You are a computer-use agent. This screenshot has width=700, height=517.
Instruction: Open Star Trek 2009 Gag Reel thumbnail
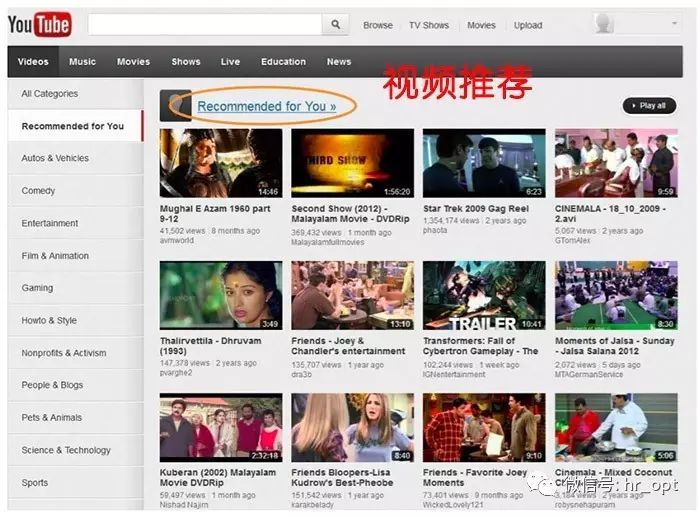tap(484, 163)
